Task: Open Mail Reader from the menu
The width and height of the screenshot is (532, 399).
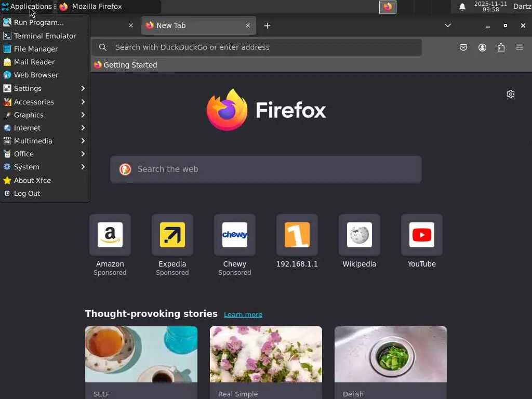Action: pyautogui.click(x=45, y=62)
